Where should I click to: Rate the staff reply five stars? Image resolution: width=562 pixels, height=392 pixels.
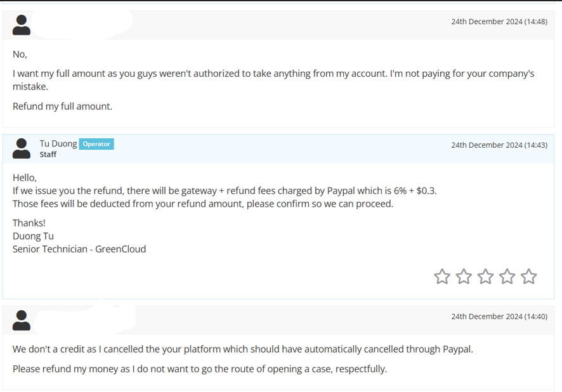528,277
